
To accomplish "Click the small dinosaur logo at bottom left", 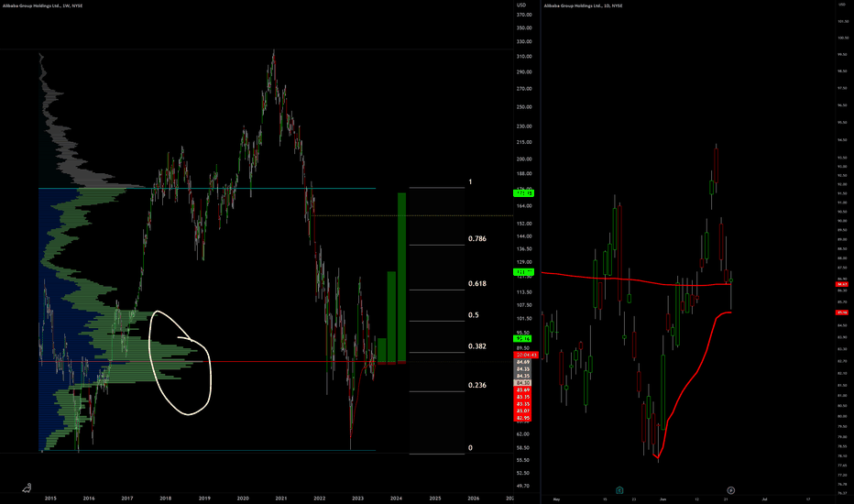I will coord(27,488).
